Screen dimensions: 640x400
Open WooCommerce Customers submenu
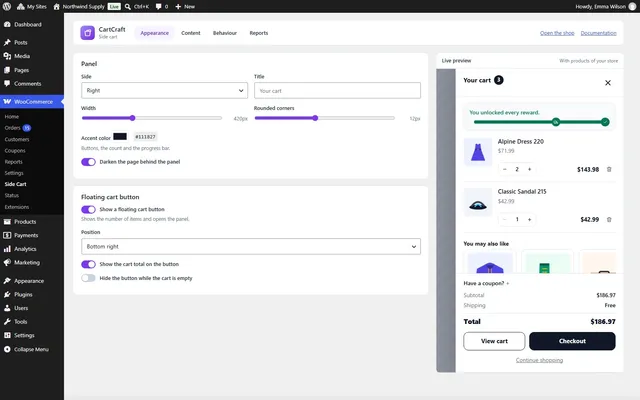17,139
